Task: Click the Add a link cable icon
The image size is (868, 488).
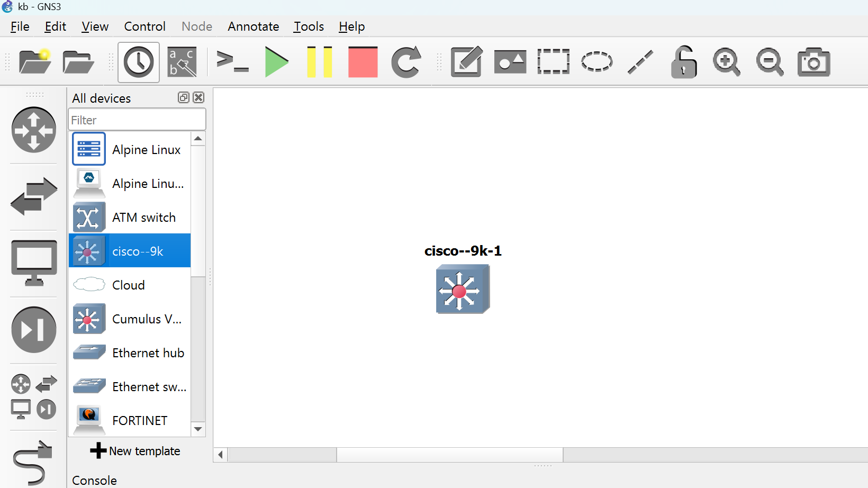Action: pos(33,463)
